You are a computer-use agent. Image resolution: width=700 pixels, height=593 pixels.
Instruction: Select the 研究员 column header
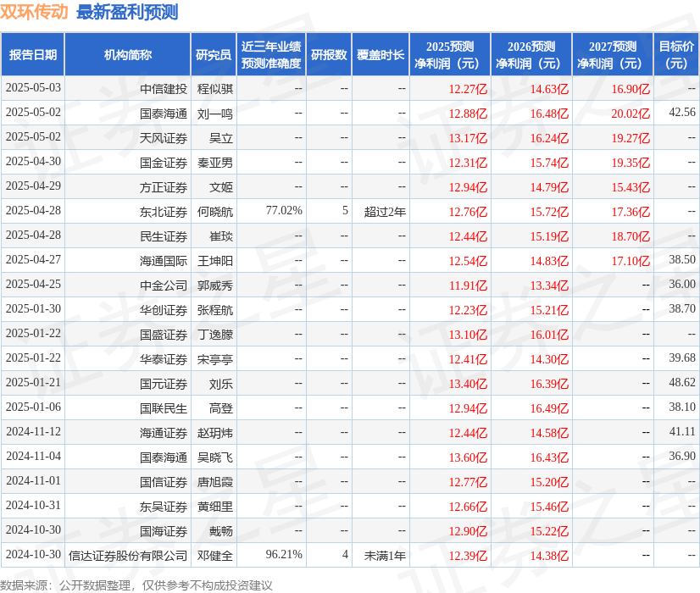point(214,54)
